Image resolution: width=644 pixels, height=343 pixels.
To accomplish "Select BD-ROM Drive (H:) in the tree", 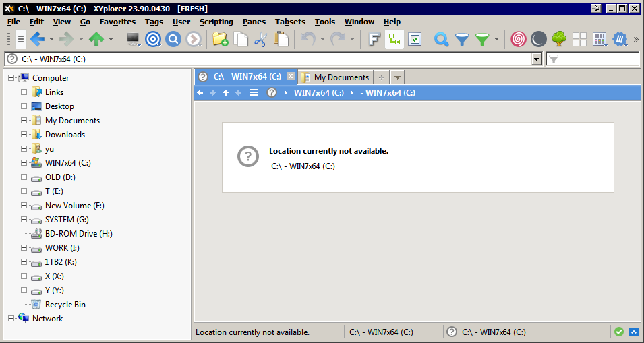I will (x=78, y=233).
